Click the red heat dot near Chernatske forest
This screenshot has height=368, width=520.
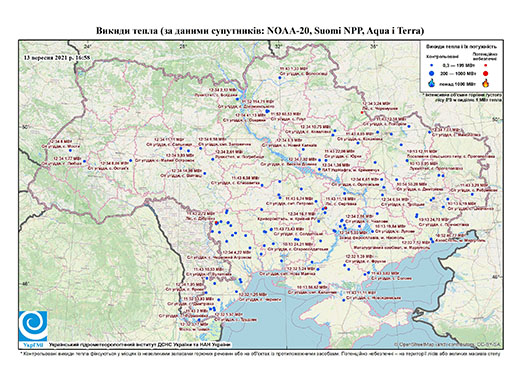(362, 113)
